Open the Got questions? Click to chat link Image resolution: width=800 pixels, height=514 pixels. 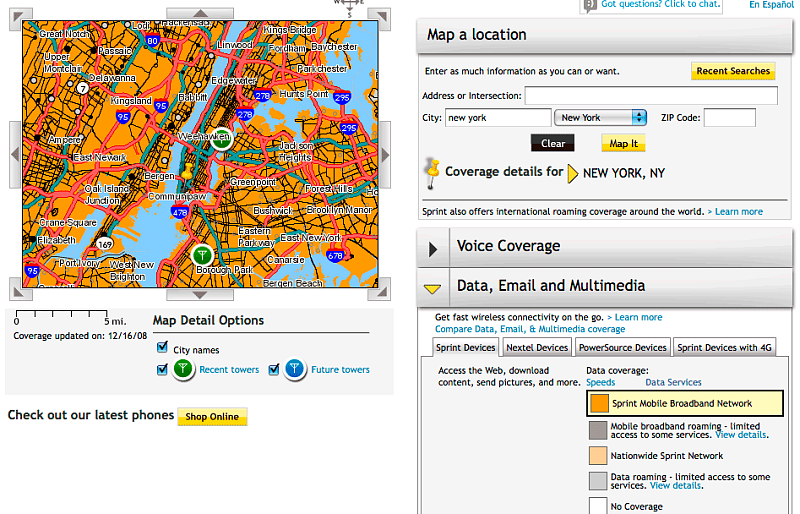661,4
